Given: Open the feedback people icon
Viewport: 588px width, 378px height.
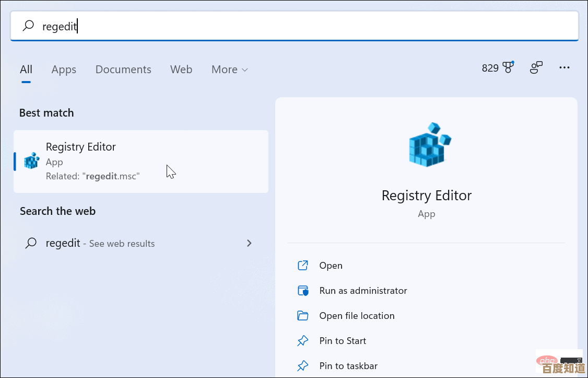Looking at the screenshot, I should click(536, 68).
